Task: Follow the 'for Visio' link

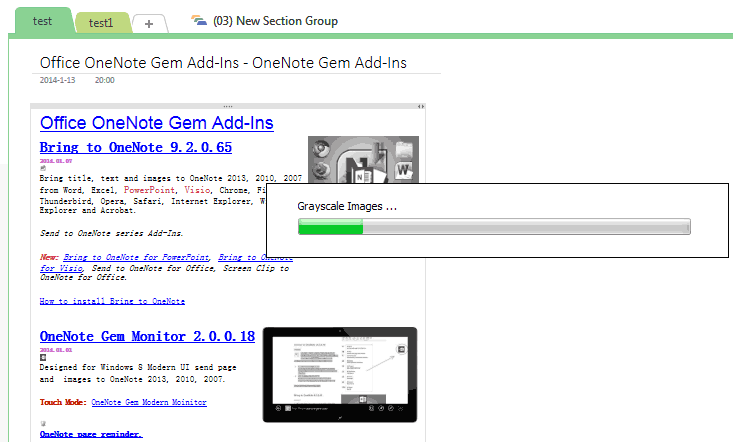Action: pyautogui.click(x=61, y=268)
